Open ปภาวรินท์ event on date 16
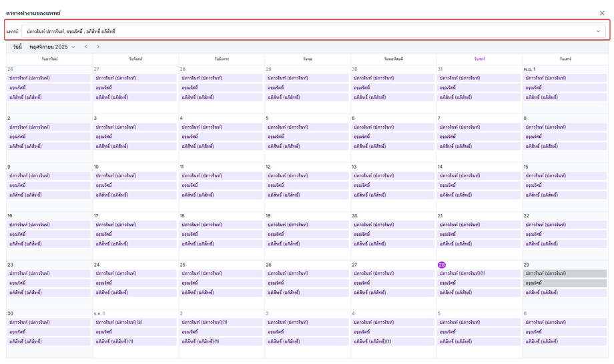 point(49,225)
